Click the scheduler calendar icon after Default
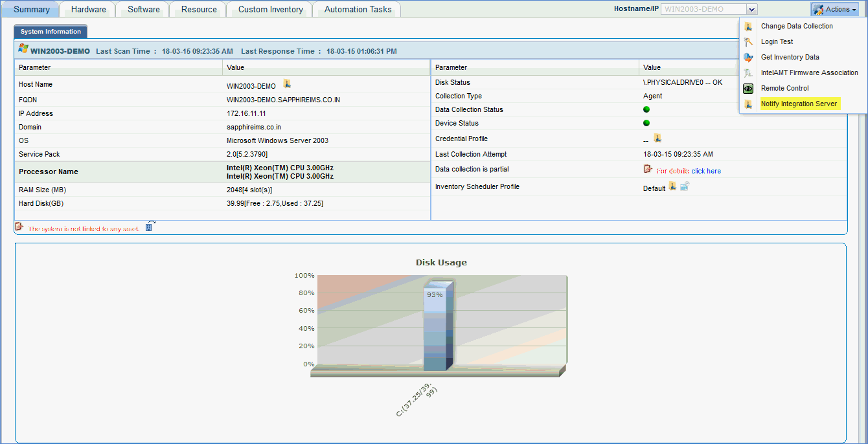The width and height of the screenshot is (868, 444). pyautogui.click(x=685, y=186)
